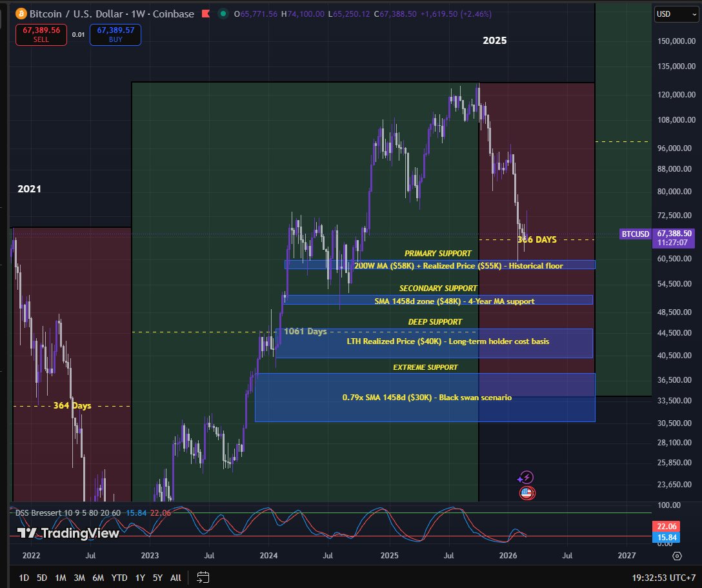Select the 1D time range
This screenshot has height=588, width=702.
(24, 578)
